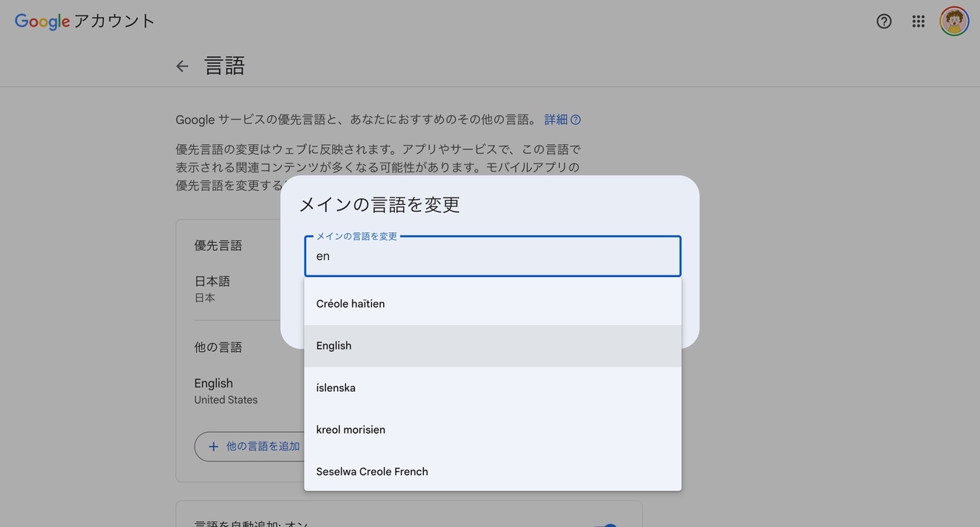
Task: Open the Google apps grid
Action: (x=918, y=22)
